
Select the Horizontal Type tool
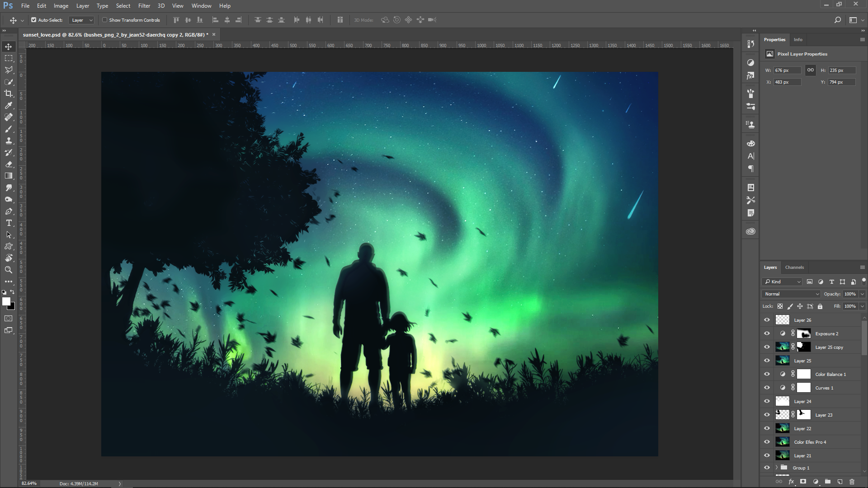(9, 223)
